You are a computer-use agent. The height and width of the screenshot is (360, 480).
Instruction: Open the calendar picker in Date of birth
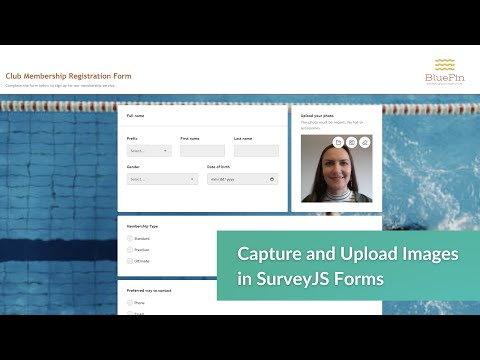[272, 179]
